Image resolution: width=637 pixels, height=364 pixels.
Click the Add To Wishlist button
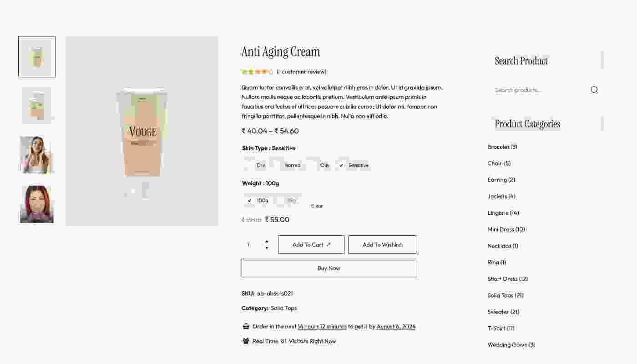click(382, 244)
